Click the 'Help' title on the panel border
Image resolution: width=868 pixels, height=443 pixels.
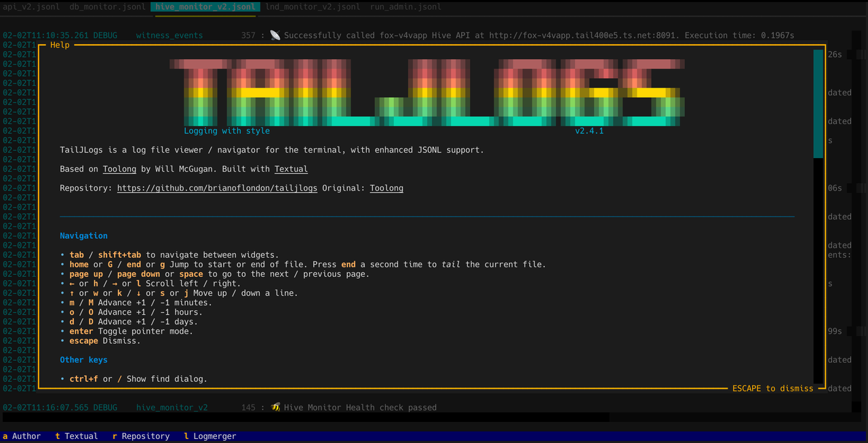click(x=60, y=45)
